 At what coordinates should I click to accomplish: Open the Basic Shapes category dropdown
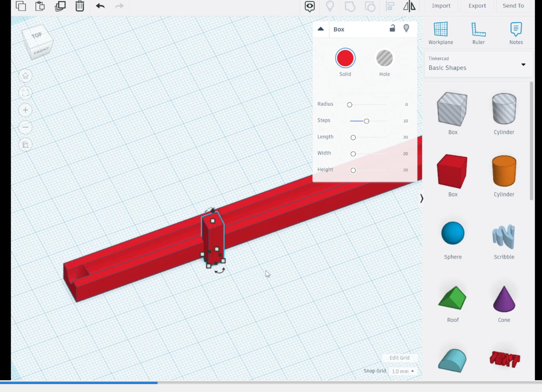click(478, 64)
